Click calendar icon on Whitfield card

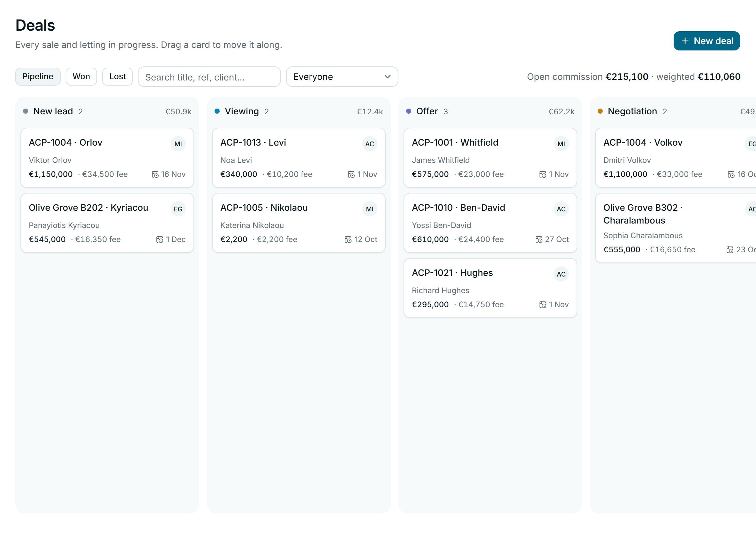pyautogui.click(x=543, y=174)
